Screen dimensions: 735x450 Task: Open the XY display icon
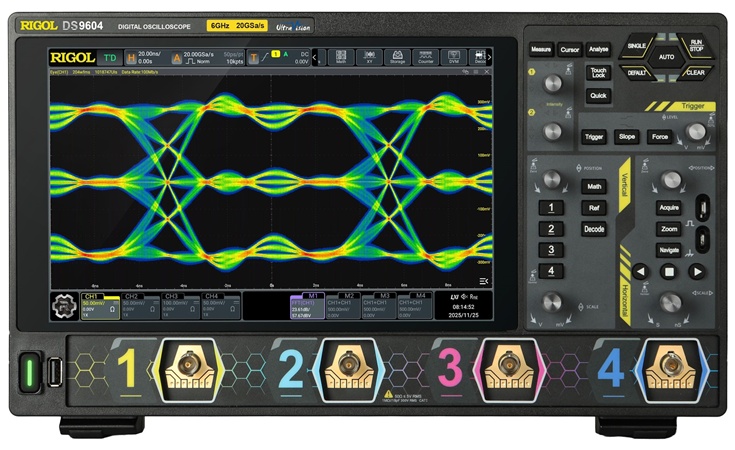pos(369,57)
